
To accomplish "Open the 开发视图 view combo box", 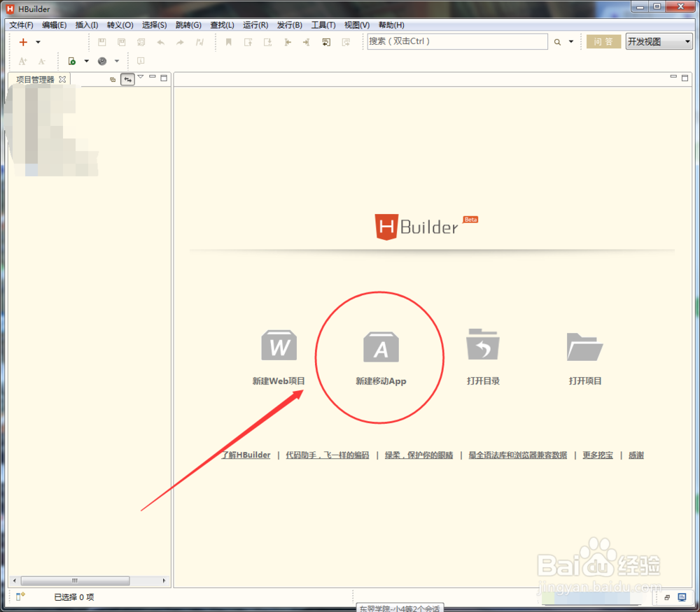I will point(659,41).
